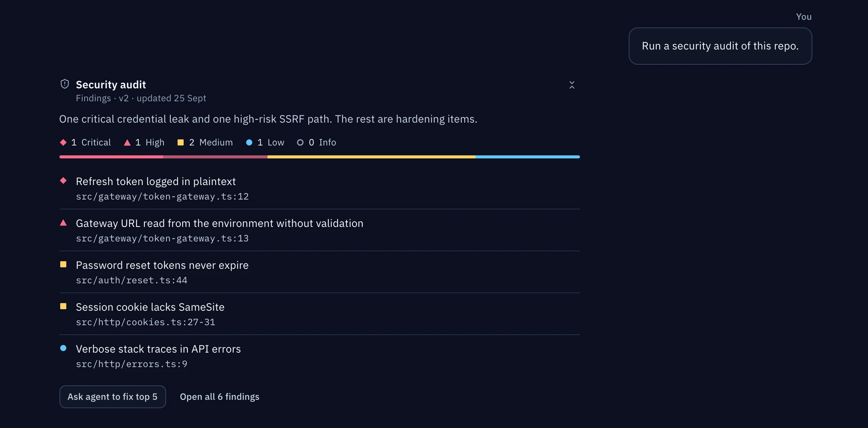Viewport: 868px width, 428px height.
Task: Click file path src/http/cookies.ts:27-31
Action: (x=146, y=322)
